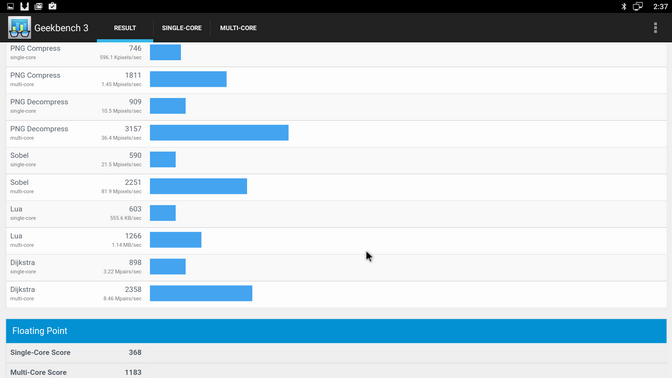Click the Sobel multi-core bar
This screenshot has width=672, height=378.
[198, 186]
